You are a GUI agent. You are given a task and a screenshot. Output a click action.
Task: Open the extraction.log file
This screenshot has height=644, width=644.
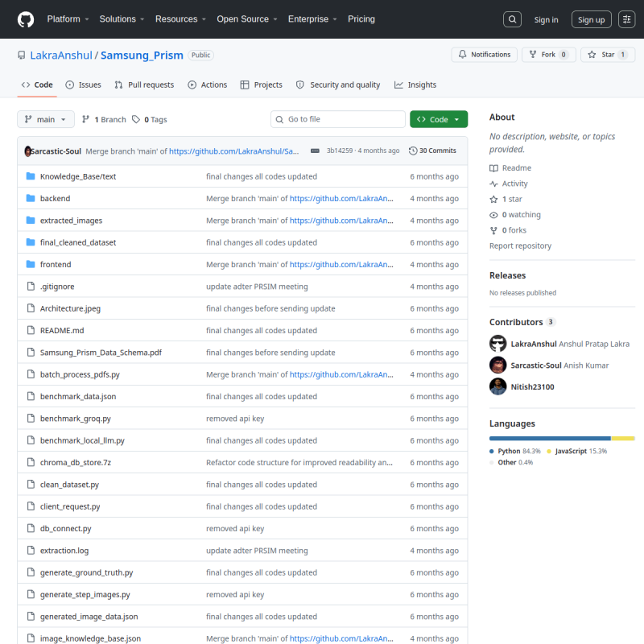(x=64, y=551)
